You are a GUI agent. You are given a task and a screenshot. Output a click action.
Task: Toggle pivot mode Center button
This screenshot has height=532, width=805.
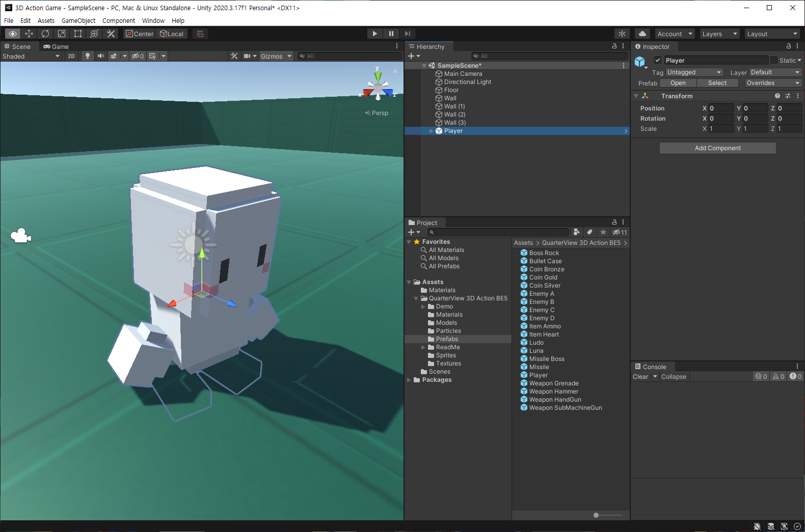(x=140, y=34)
